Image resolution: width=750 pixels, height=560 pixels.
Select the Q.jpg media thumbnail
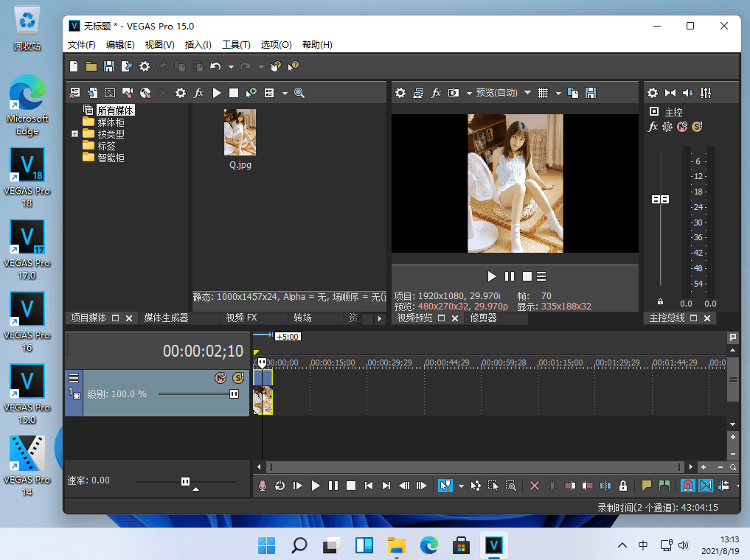[240, 133]
